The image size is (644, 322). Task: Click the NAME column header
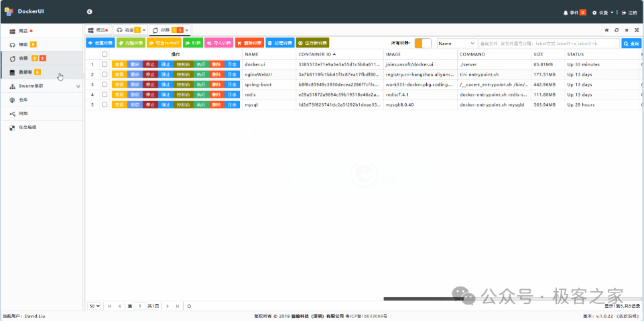click(x=269, y=54)
